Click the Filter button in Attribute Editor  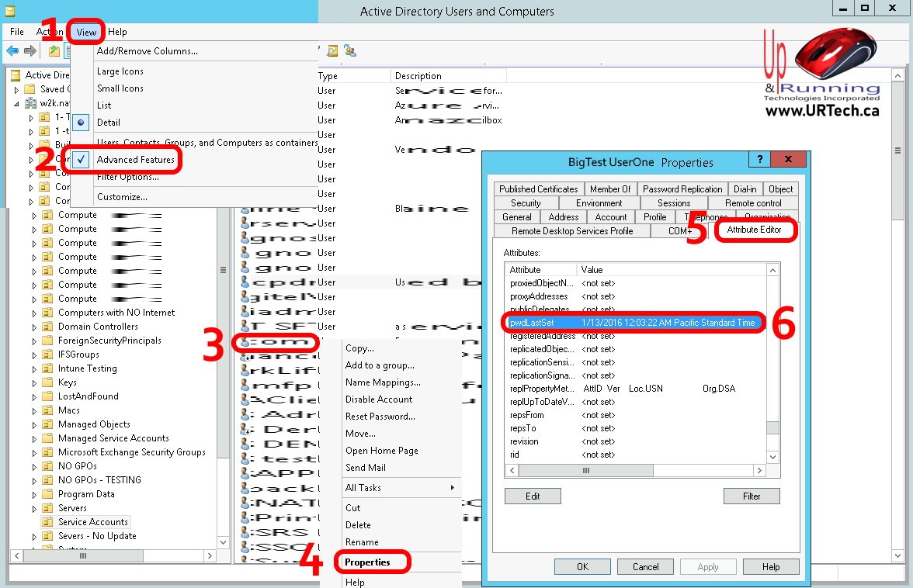click(751, 496)
